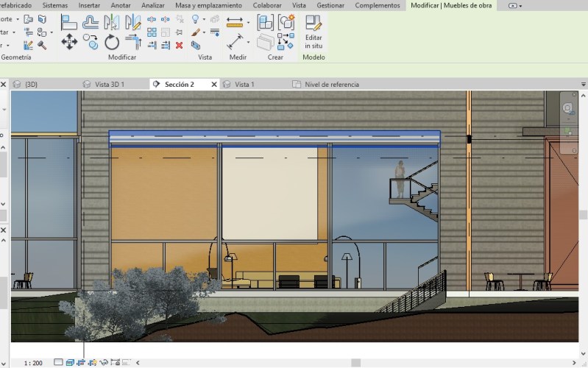Pick the Mirror by axis tool
The image size is (588, 368).
[x=112, y=22]
